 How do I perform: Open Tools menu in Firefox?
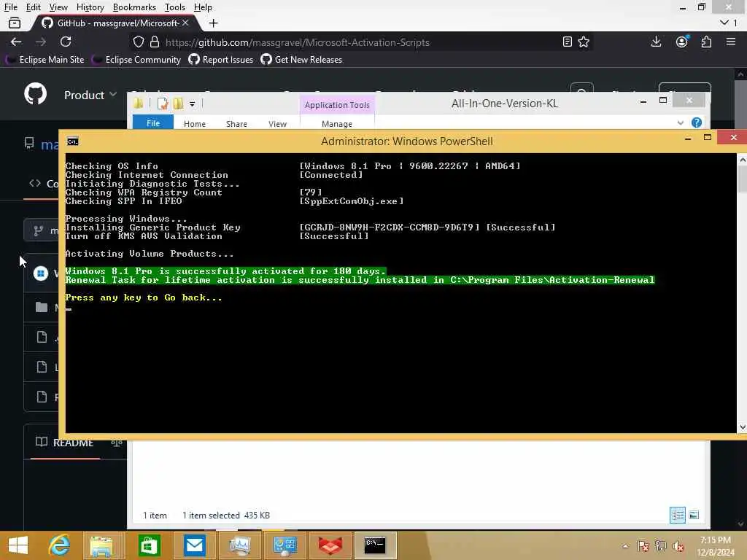175,7
